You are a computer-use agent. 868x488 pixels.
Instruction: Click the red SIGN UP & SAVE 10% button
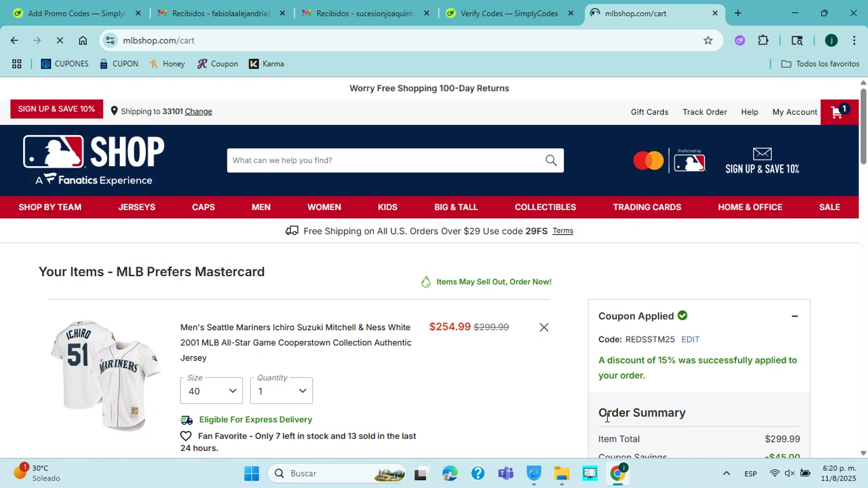point(57,109)
